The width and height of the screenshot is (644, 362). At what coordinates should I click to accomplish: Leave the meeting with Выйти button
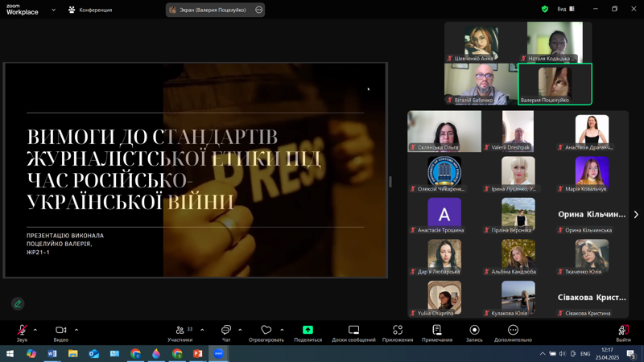(x=623, y=333)
